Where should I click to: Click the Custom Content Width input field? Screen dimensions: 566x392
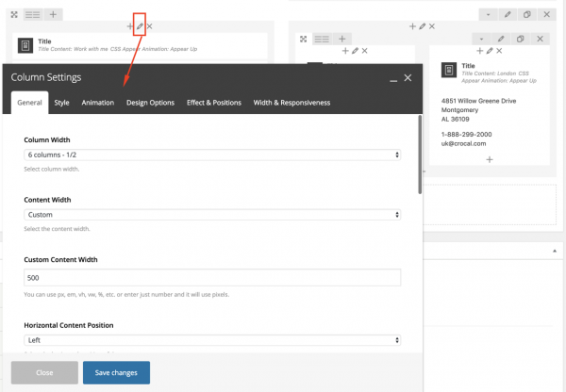tap(212, 277)
